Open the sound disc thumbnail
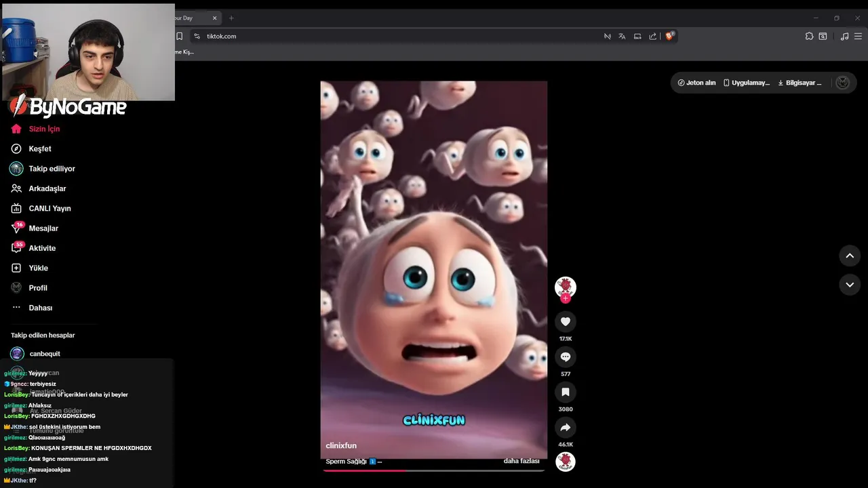 coord(566,462)
